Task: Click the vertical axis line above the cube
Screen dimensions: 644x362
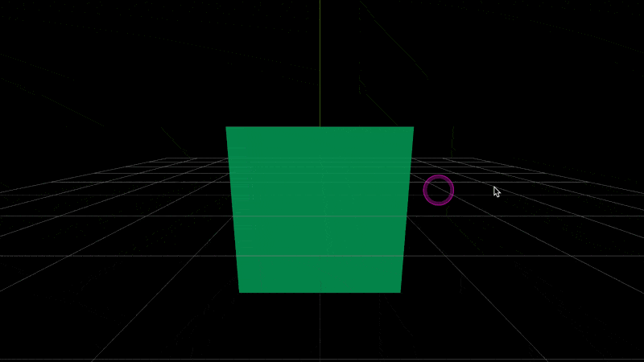Action: pos(320,64)
